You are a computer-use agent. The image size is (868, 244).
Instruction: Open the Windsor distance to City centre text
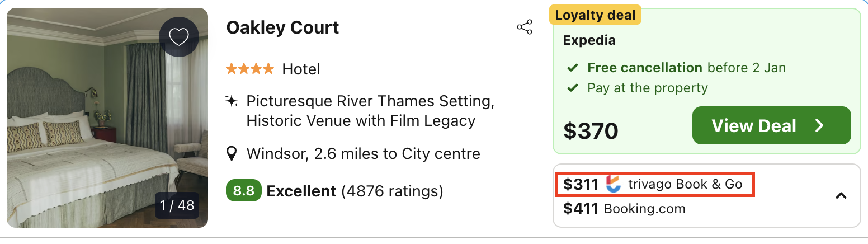tap(363, 153)
